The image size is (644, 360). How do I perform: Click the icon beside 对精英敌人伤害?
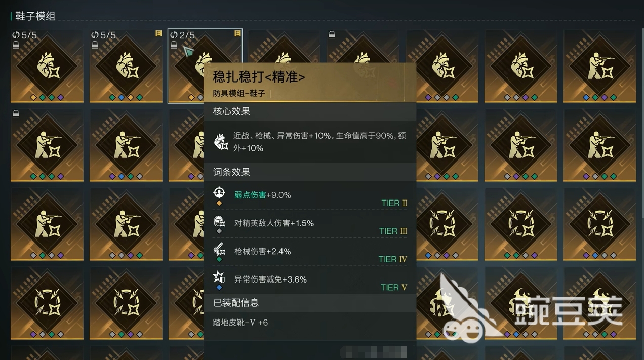pyautogui.click(x=219, y=221)
